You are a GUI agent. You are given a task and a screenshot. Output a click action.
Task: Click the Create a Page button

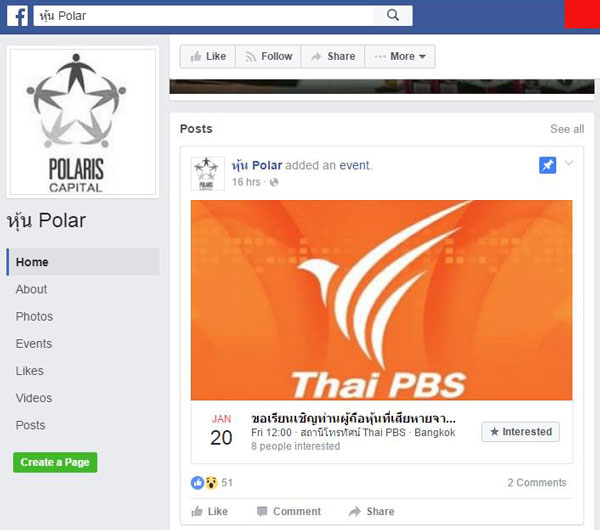tap(55, 462)
